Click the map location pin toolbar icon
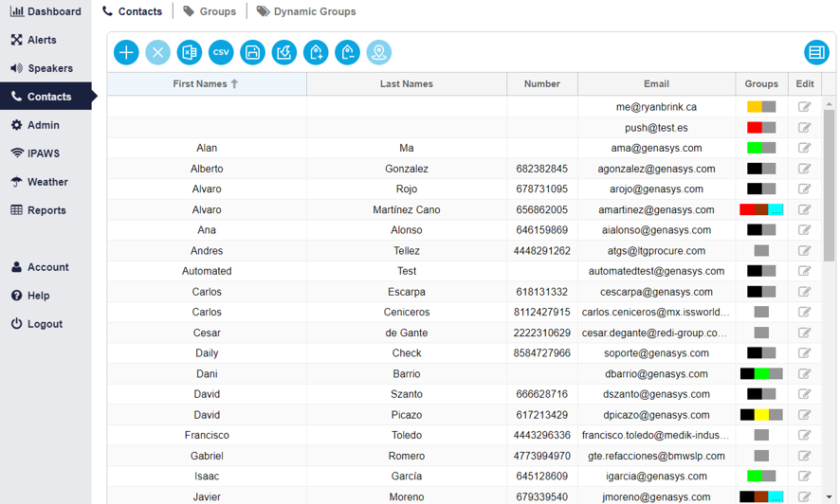 click(379, 53)
